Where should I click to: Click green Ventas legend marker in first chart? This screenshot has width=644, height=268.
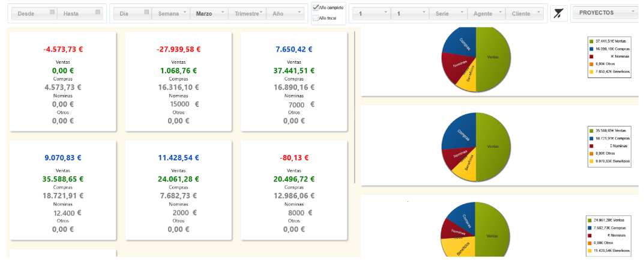(x=591, y=41)
